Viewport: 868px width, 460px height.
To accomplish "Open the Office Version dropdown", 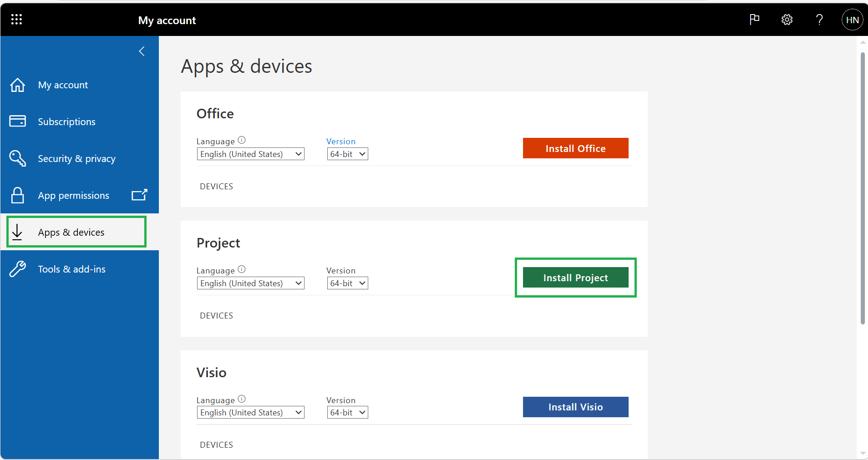I will pos(347,154).
